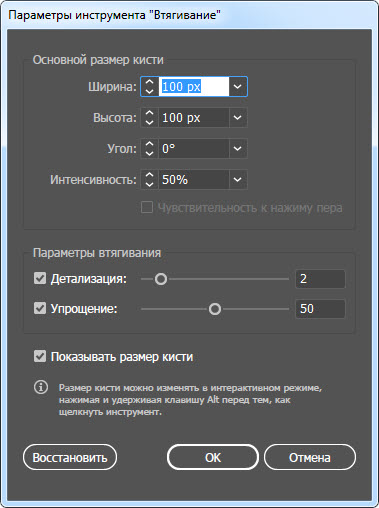Decrease Угол with the down stepper arrow
This screenshot has width=379, height=508.
[150, 153]
